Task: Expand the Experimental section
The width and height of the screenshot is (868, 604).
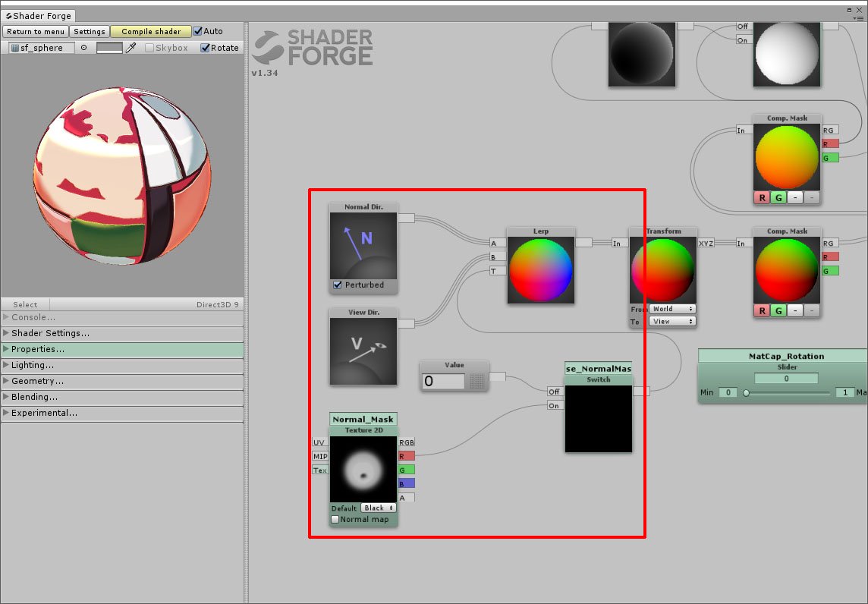Action: (x=122, y=413)
